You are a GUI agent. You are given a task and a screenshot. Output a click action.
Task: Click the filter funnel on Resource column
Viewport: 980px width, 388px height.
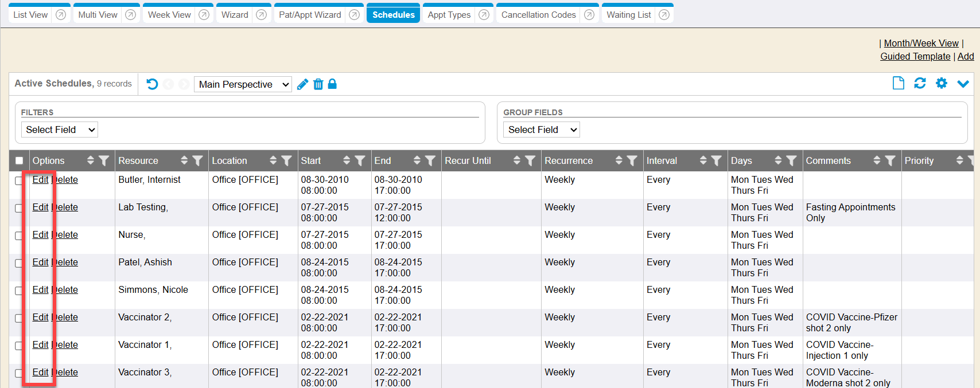[x=197, y=161]
